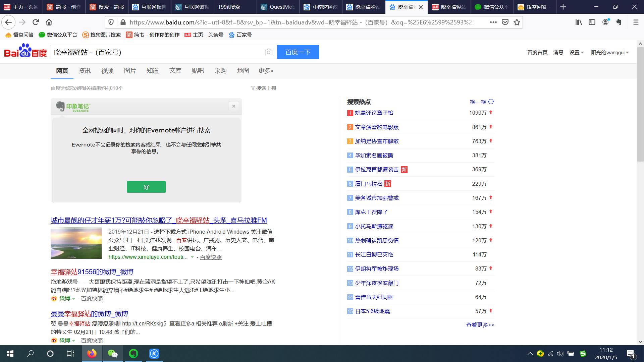Expand 设置 dropdown on Baidu header
This screenshot has width=644, height=362.
tap(577, 53)
